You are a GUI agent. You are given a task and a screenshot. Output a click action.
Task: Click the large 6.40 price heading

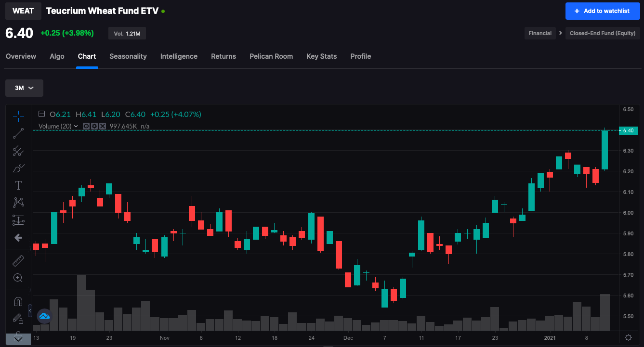(19, 33)
